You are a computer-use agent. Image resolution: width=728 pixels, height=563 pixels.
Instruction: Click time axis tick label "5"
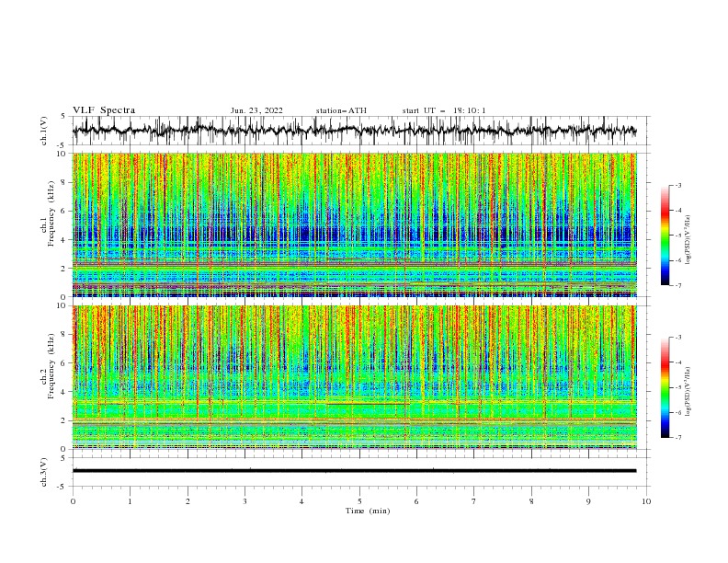pyautogui.click(x=359, y=501)
